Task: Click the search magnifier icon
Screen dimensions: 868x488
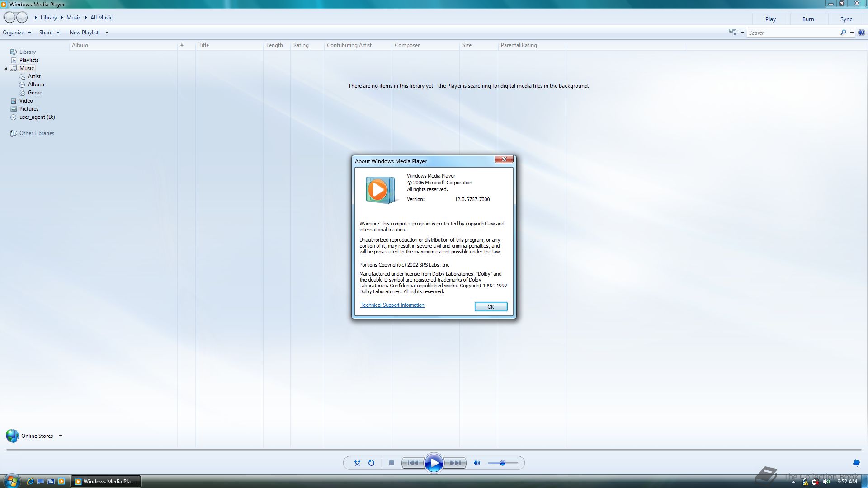Action: click(x=843, y=33)
